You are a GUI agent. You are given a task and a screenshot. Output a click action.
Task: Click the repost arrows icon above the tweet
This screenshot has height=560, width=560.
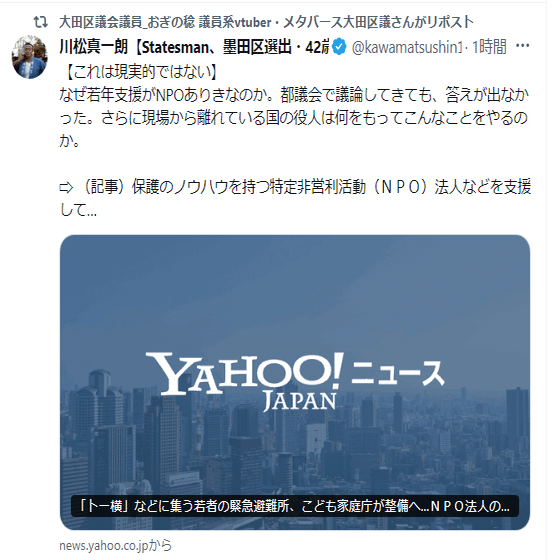(x=41, y=22)
